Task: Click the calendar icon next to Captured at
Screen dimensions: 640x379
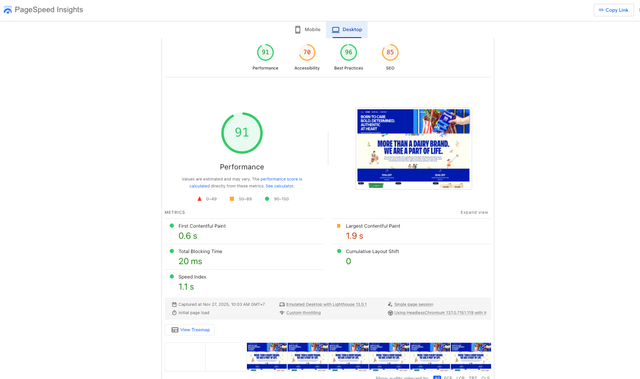Action: pyautogui.click(x=174, y=304)
